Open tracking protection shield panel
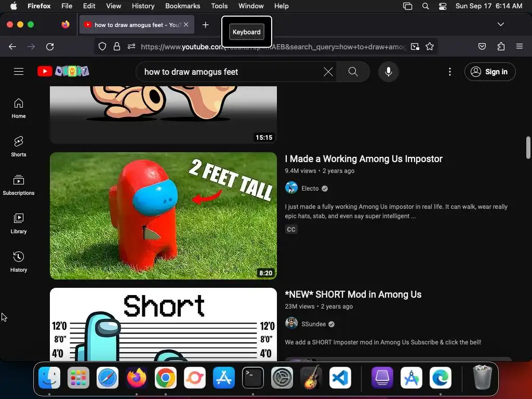The width and height of the screenshot is (532, 399). (102, 46)
